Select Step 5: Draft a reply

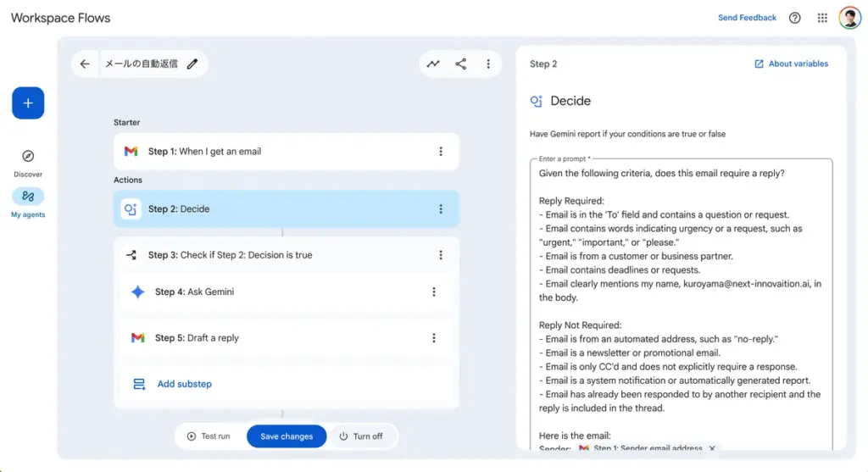[x=197, y=338]
